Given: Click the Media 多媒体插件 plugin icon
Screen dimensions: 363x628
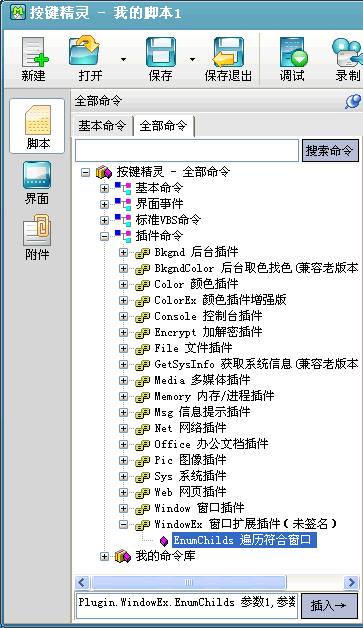Looking at the screenshot, I should [x=142, y=381].
